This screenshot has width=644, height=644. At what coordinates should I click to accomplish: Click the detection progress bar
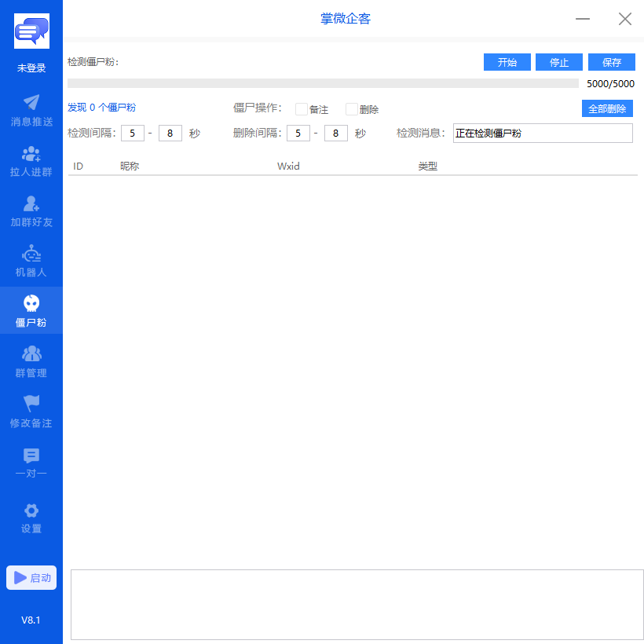pyautogui.click(x=324, y=83)
